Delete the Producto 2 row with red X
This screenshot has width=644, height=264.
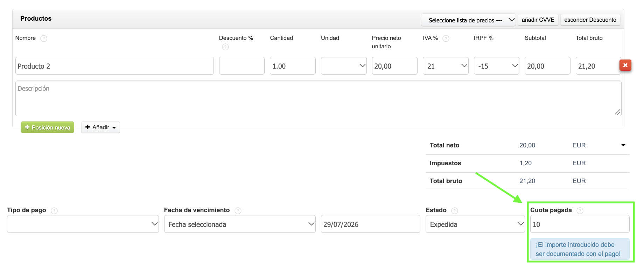click(625, 65)
